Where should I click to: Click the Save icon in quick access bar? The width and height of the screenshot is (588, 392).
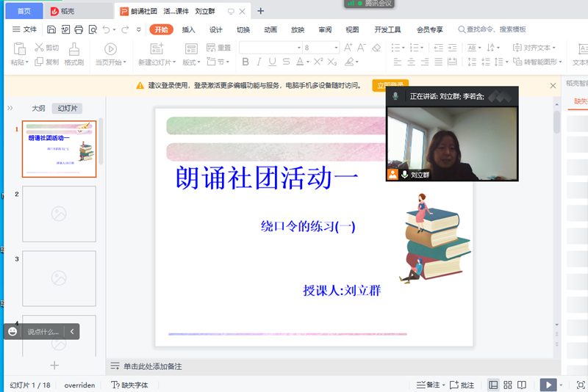click(51, 29)
